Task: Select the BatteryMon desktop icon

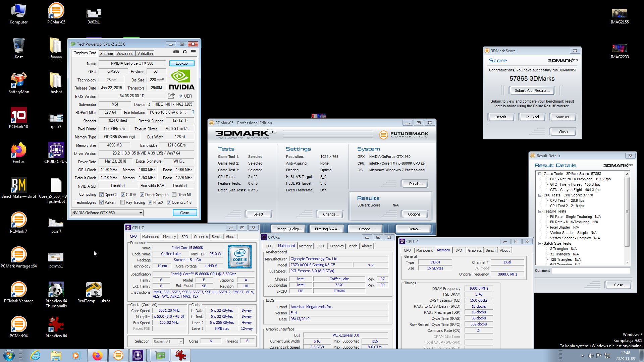Action: coord(19,83)
